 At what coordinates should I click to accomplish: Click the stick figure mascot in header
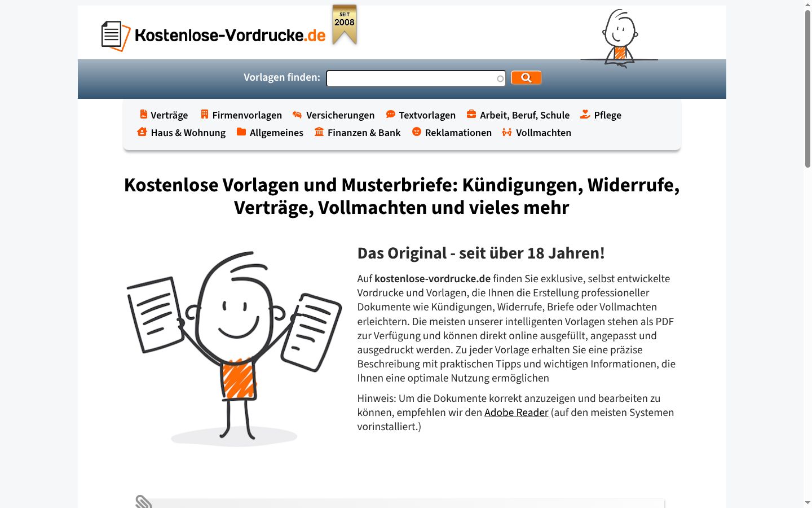click(x=620, y=38)
